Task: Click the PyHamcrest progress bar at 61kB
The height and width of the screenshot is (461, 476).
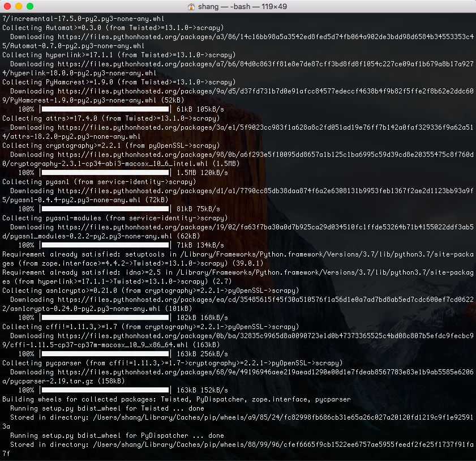Action: (x=105, y=109)
